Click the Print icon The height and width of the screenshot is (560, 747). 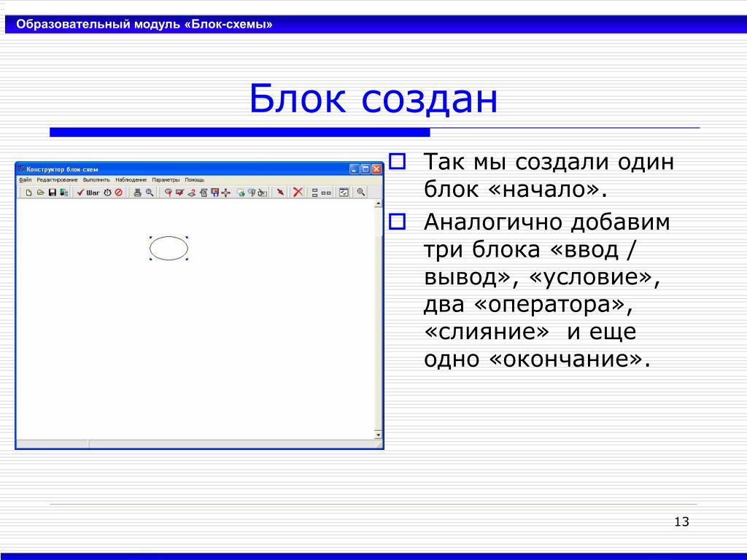click(138, 192)
